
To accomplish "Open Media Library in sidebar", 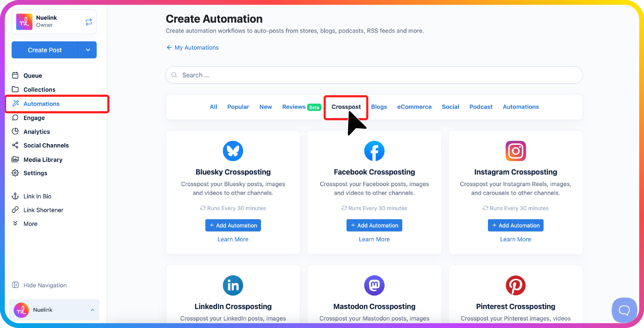I will (43, 159).
